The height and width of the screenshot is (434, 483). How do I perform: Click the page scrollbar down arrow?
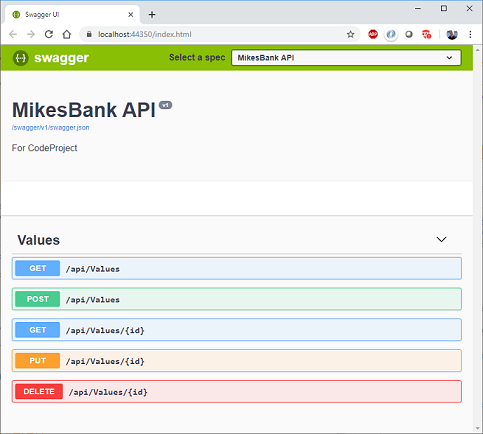pos(478,428)
